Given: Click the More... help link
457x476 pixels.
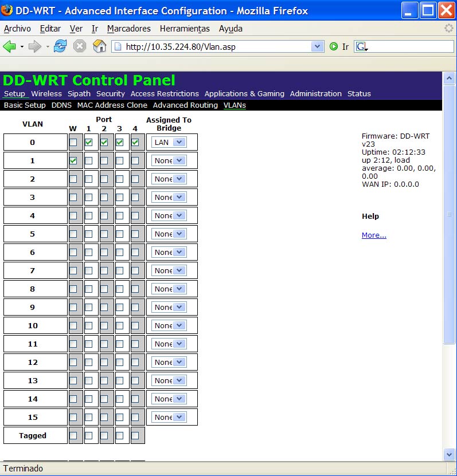Looking at the screenshot, I should 374,235.
